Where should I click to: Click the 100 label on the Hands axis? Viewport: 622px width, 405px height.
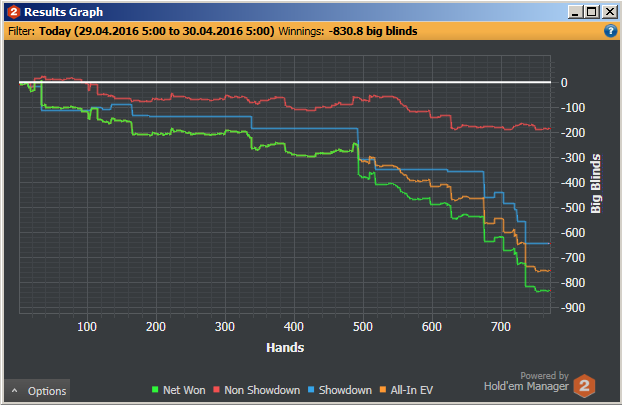(87, 327)
